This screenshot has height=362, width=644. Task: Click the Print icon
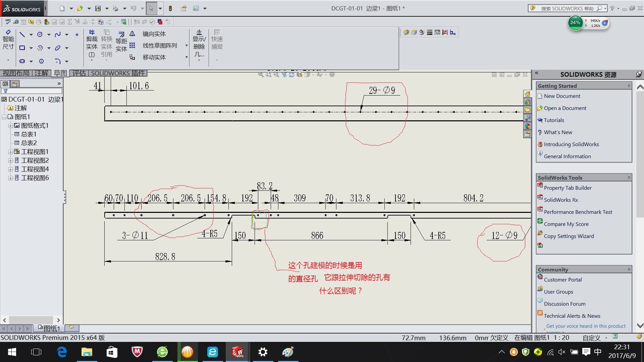click(115, 8)
